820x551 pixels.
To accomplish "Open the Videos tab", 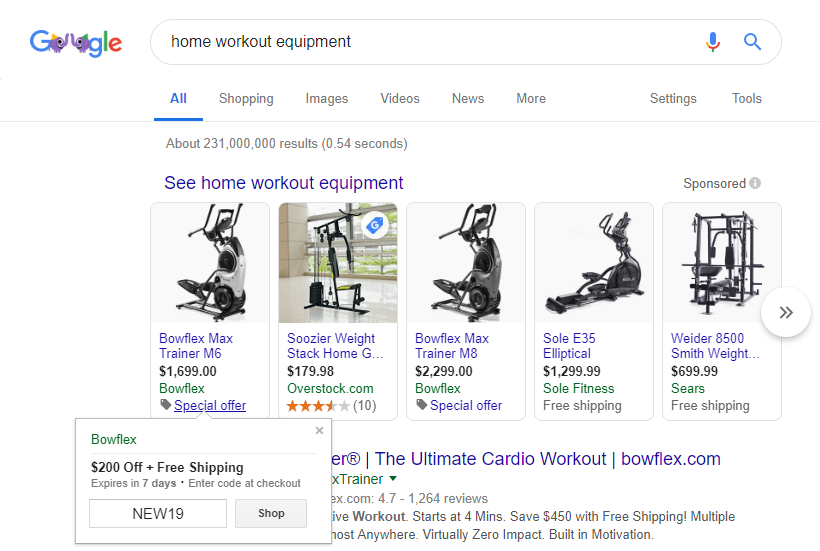I will click(x=400, y=98).
